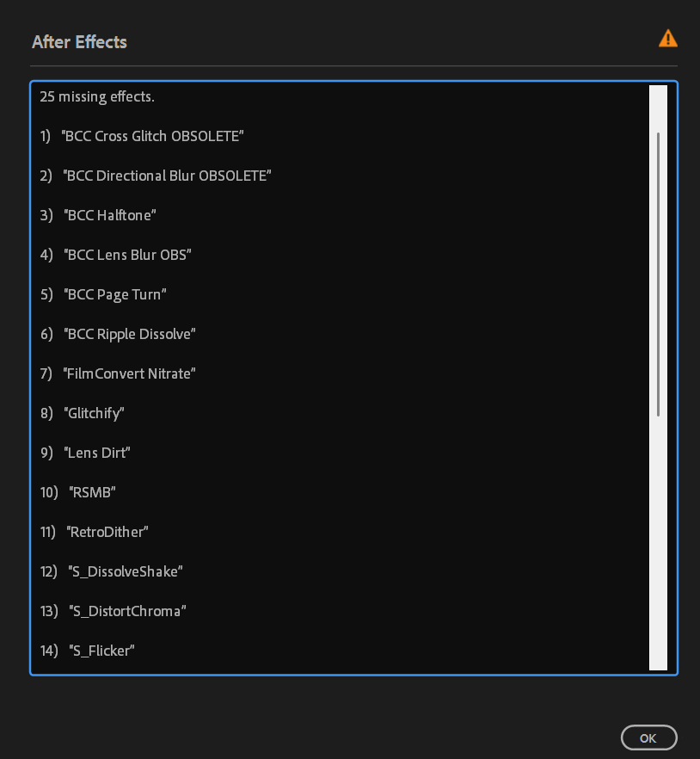The image size is (700, 759).
Task: Click the vertical scrollbar thumb
Action: click(x=659, y=275)
